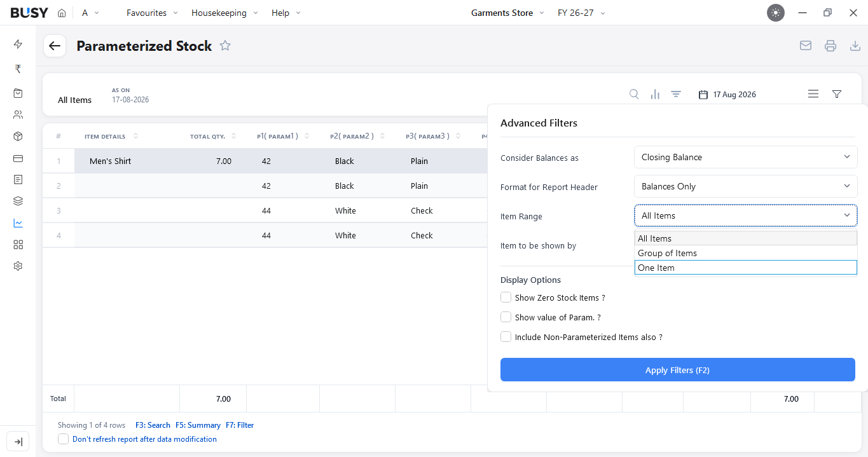The width and height of the screenshot is (868, 457).
Task: Choose All Items in dropdown list
Action: pyautogui.click(x=745, y=238)
